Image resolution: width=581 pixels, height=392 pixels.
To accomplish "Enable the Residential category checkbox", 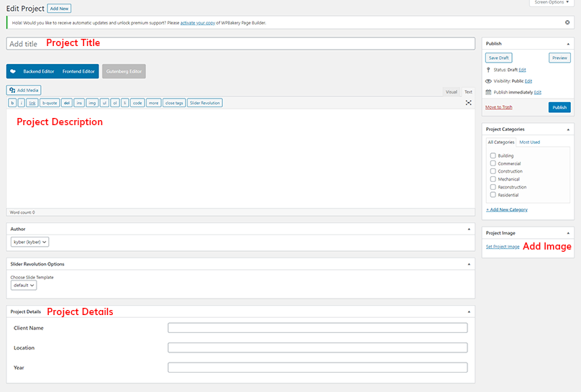I will click(493, 195).
